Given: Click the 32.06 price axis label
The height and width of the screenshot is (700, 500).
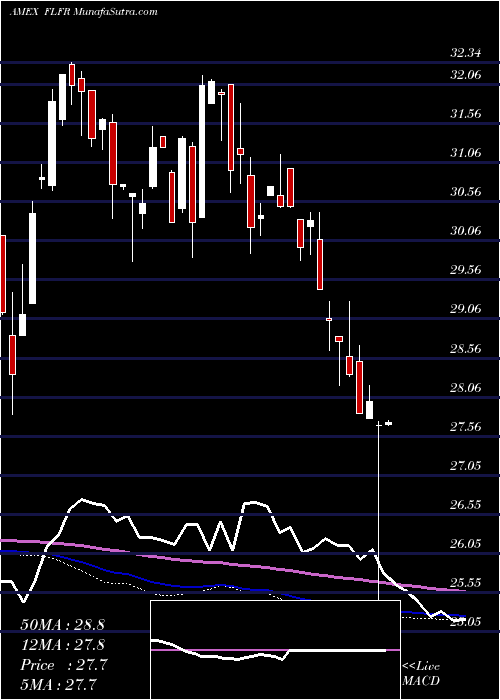Looking at the screenshot, I should coord(466,75).
